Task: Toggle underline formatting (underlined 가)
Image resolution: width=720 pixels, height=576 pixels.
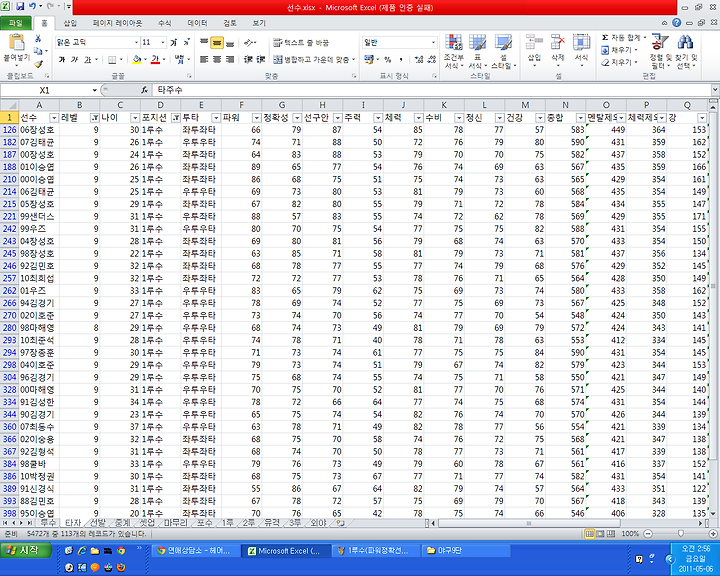Action: click(87, 59)
